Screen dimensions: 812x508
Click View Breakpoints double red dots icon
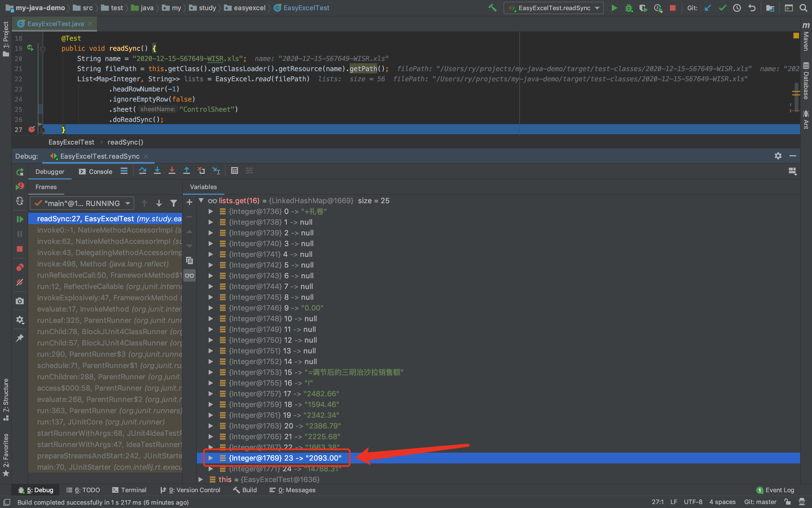point(20,268)
